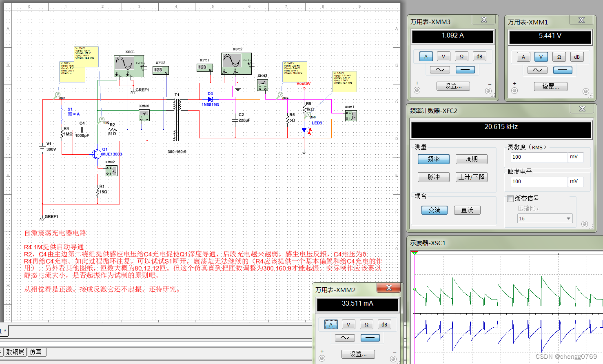Switch XMM3 multimeter to V voltage mode

coord(443,57)
